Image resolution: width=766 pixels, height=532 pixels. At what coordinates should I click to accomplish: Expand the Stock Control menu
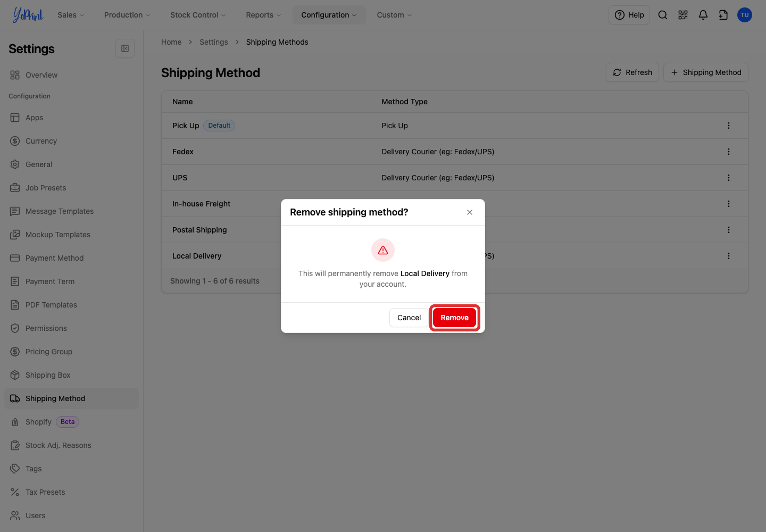[198, 15]
